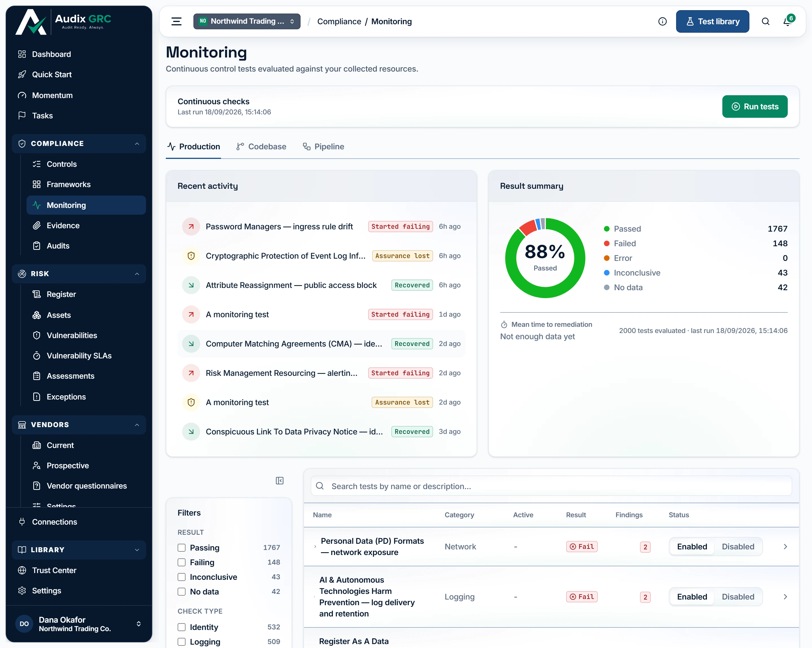
Task: Open Vendor questionnaires item
Action: (86, 486)
